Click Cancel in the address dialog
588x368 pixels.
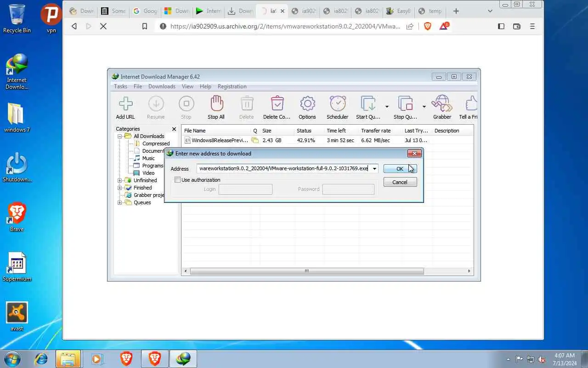pos(400,182)
